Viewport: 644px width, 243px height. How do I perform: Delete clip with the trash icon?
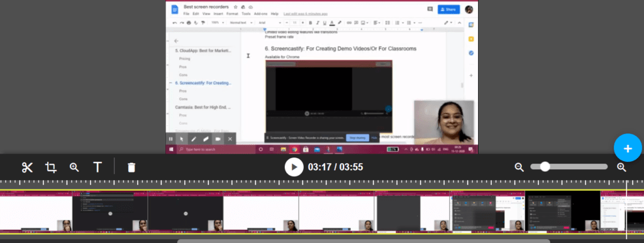point(131,167)
